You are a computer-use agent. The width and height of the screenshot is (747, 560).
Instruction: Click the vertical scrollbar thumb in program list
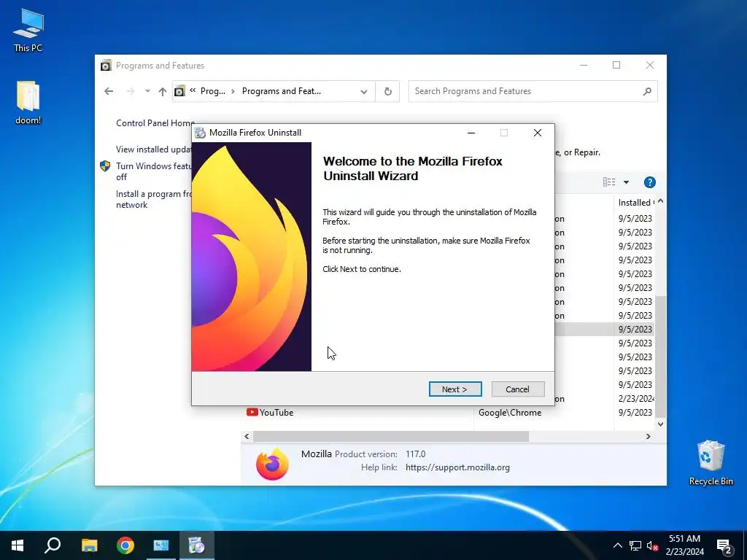pos(660,356)
